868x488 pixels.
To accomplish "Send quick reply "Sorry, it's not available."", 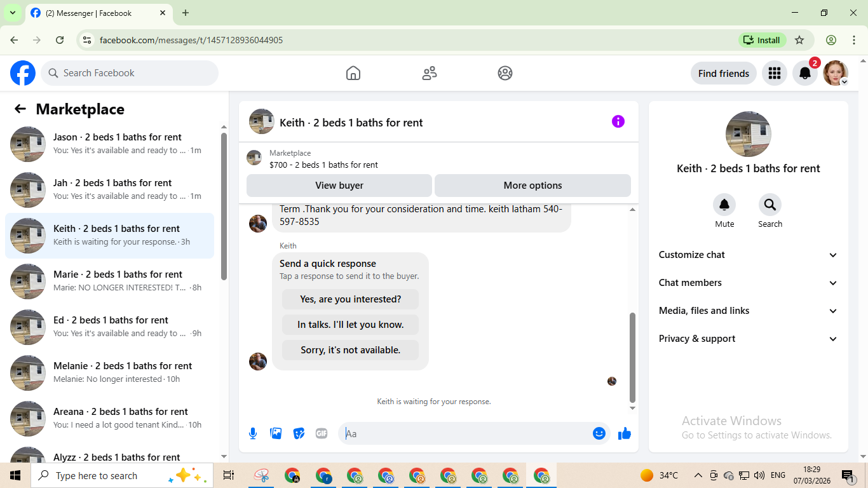I will pyautogui.click(x=351, y=350).
